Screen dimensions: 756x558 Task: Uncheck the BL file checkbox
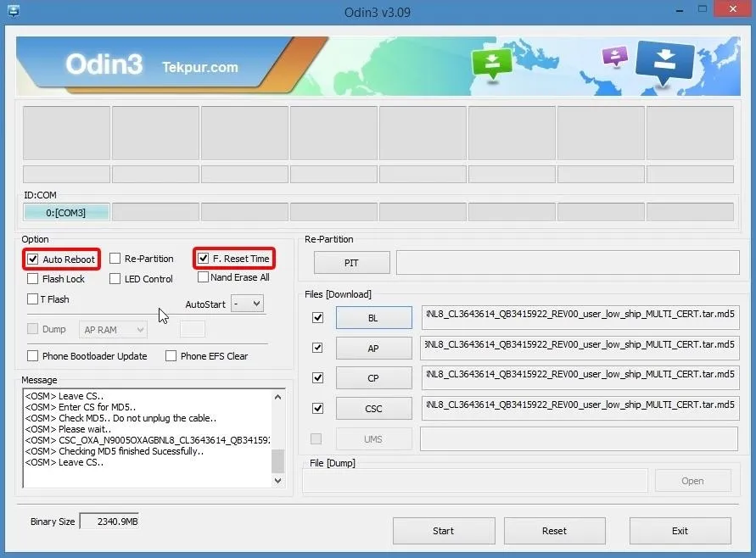[317, 317]
